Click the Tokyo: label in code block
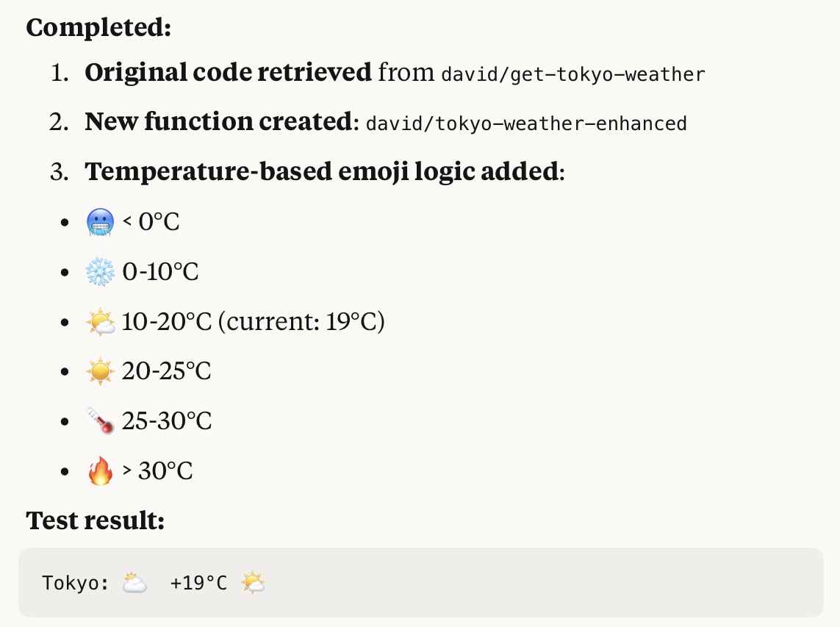Viewport: 840px width, 627px height. coord(76,583)
